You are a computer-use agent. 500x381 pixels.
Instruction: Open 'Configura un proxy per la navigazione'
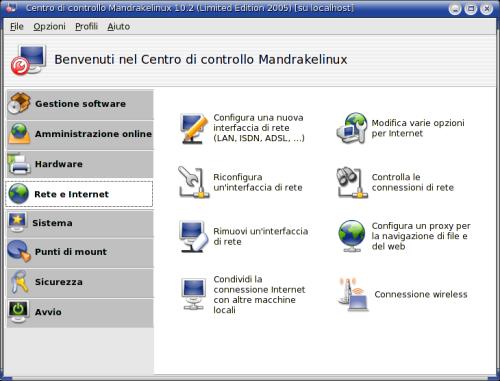click(x=421, y=236)
